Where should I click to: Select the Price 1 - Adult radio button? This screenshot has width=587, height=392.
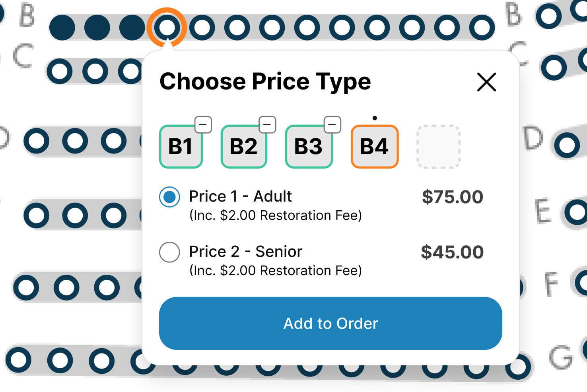(169, 196)
